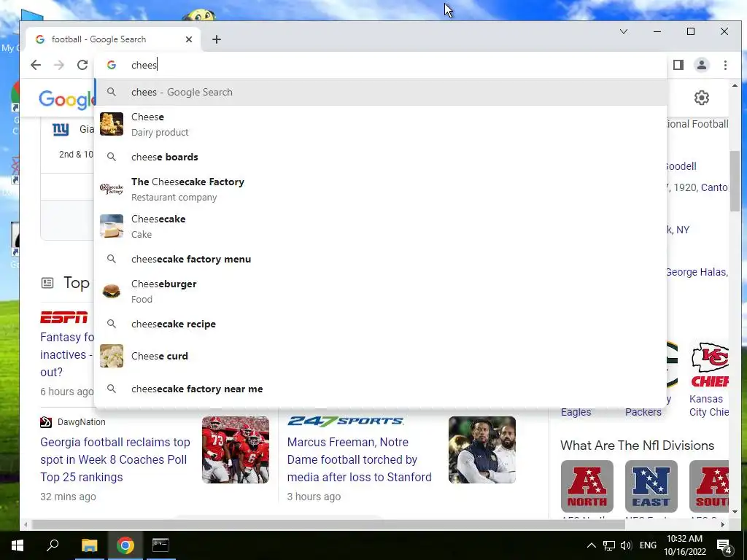This screenshot has height=560, width=747.
Task: Click the horizontal page scrollbar
Action: (x=328, y=524)
